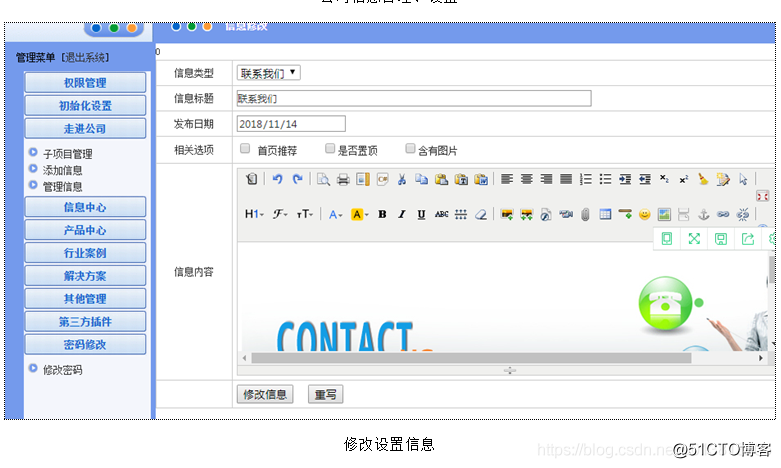This screenshot has height=468, width=781.
Task: Click the 重写 reset button
Action: [x=325, y=394]
